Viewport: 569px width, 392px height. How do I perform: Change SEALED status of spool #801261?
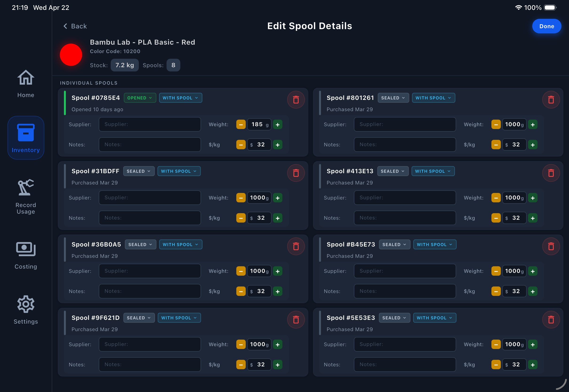393,98
